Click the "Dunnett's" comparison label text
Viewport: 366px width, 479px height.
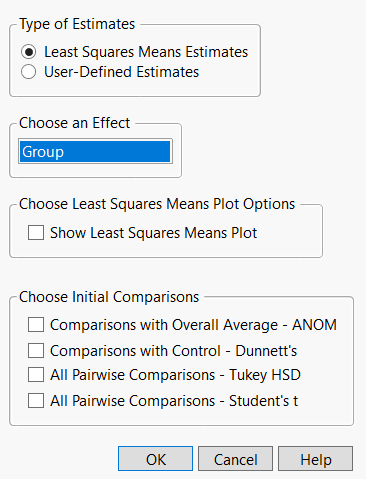tap(266, 351)
